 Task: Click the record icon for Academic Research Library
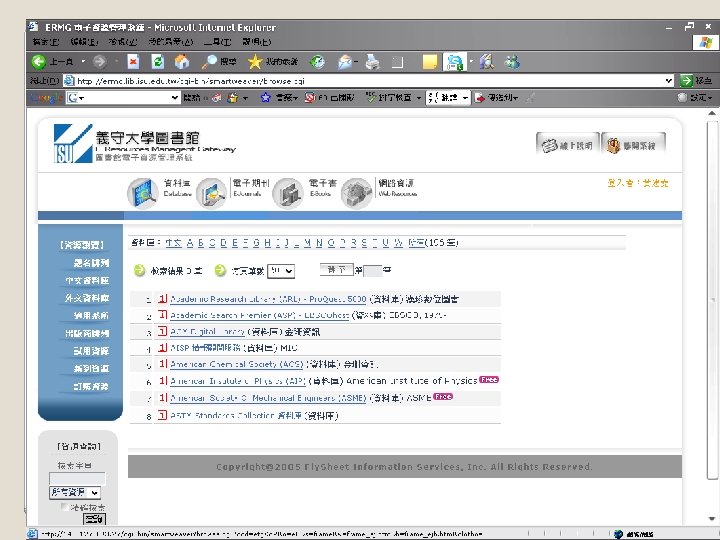coord(162,299)
